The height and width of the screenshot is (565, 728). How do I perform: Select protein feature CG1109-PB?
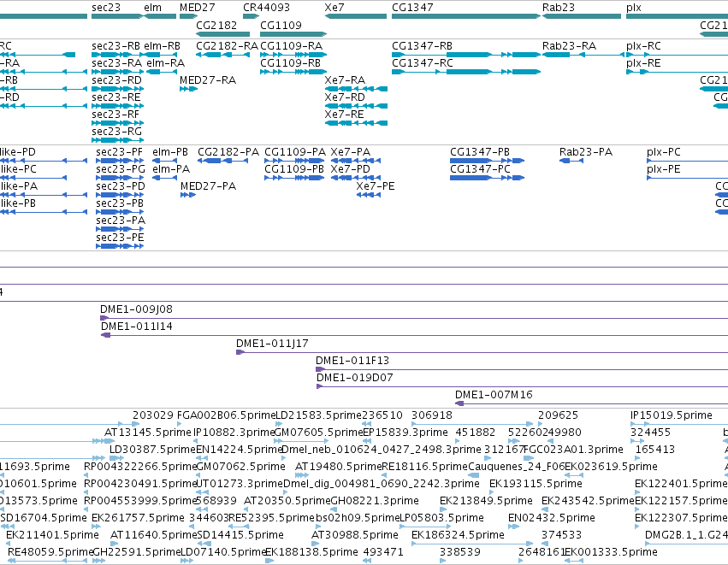pos(294,178)
